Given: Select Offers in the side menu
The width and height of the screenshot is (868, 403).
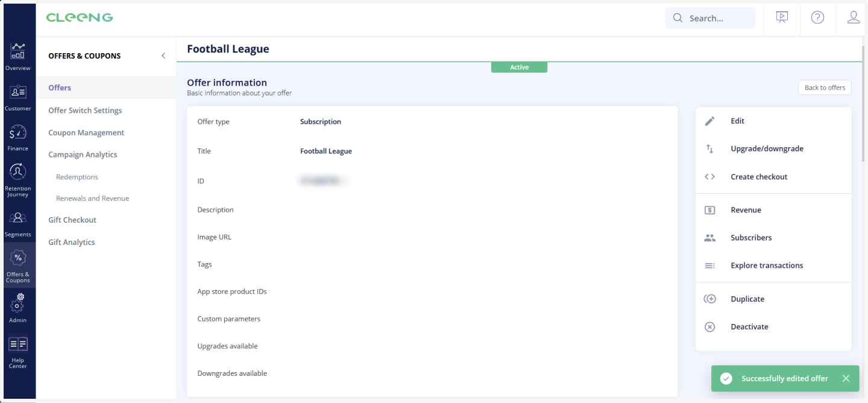Looking at the screenshot, I should pos(106,87).
